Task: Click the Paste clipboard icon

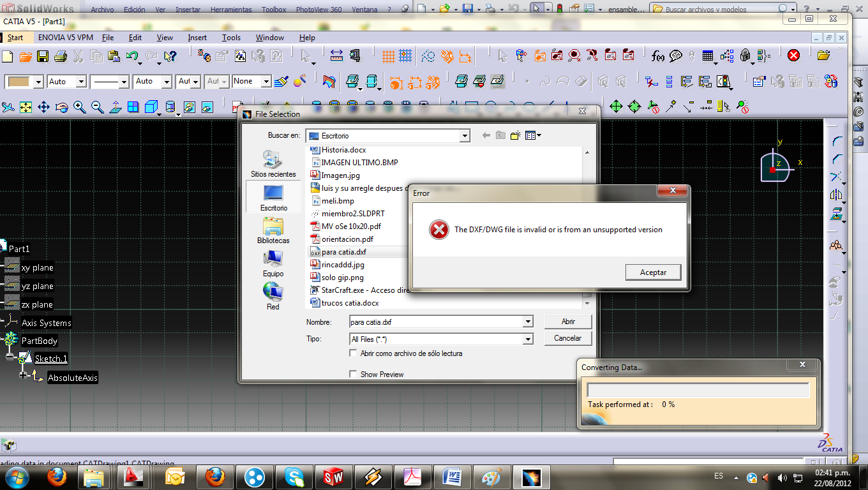Action: (115, 56)
